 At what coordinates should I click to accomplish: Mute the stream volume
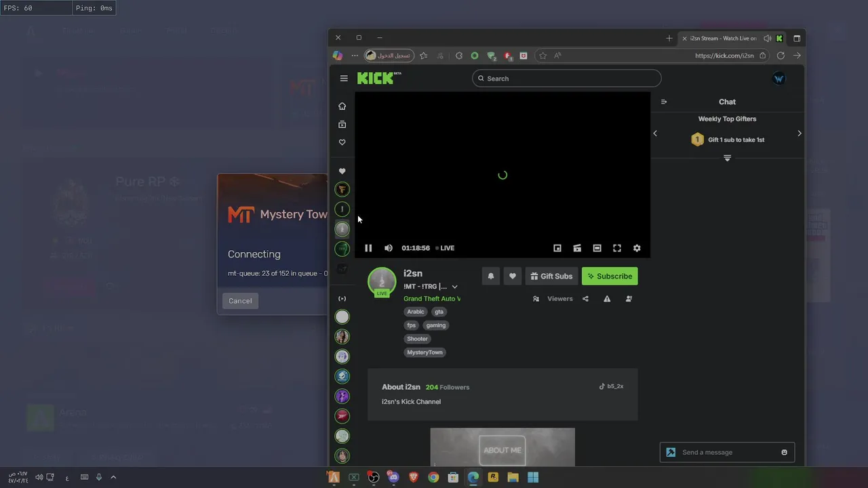click(x=389, y=248)
